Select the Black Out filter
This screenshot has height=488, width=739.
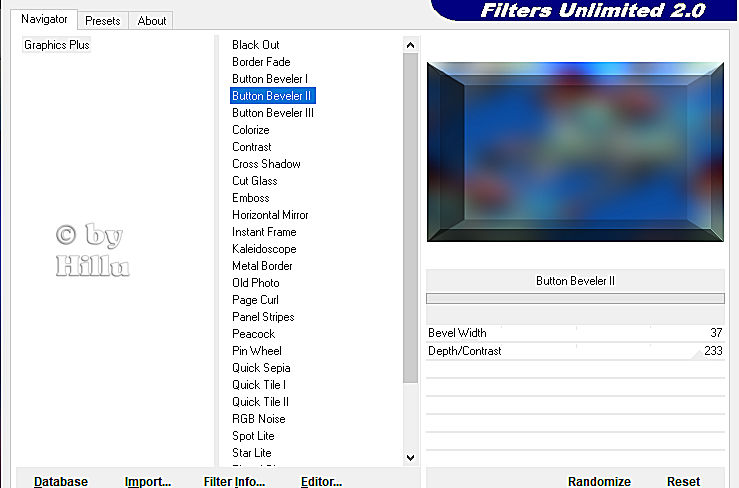(x=256, y=45)
